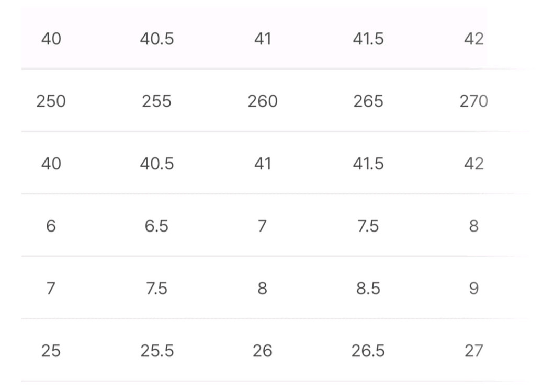Click the cell showing 6
Image resolution: width=543 pixels, height=392 pixels.
click(51, 226)
